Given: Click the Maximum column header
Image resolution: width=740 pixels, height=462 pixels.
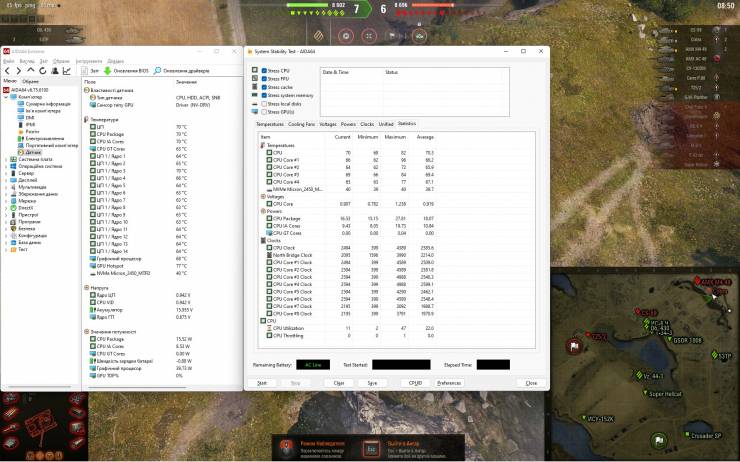Looking at the screenshot, I should (x=395, y=137).
